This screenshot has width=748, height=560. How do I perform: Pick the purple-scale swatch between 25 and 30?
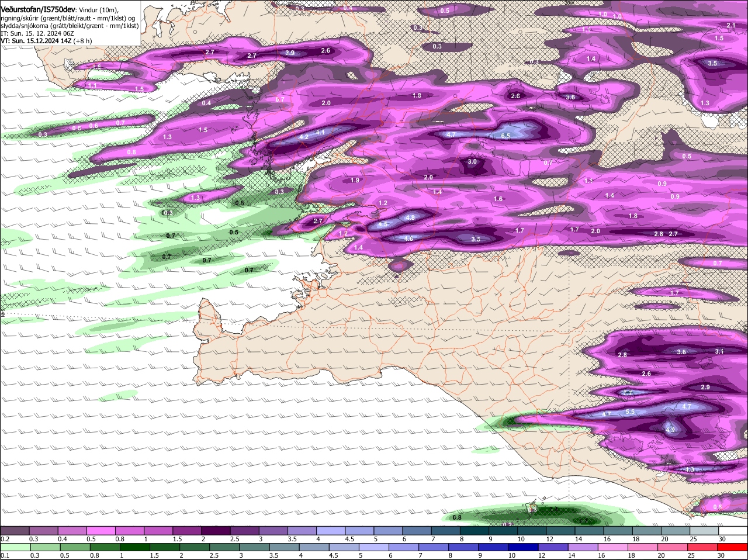704,531
